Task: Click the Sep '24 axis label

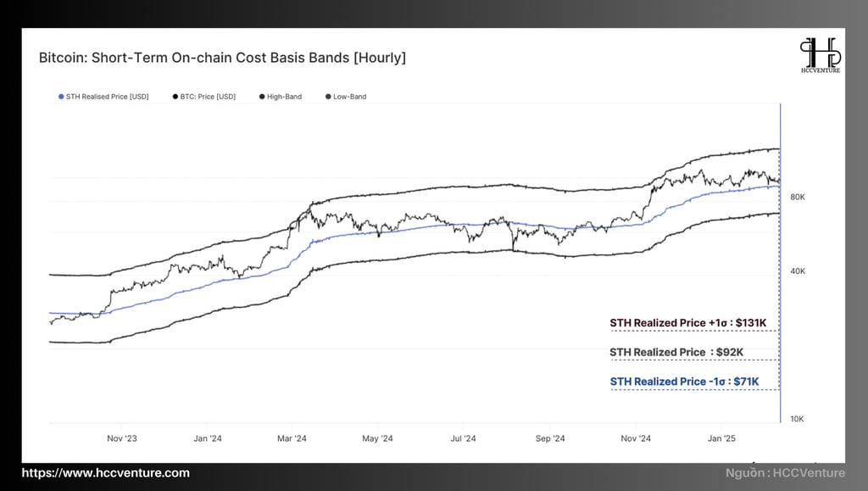Action: coord(550,438)
